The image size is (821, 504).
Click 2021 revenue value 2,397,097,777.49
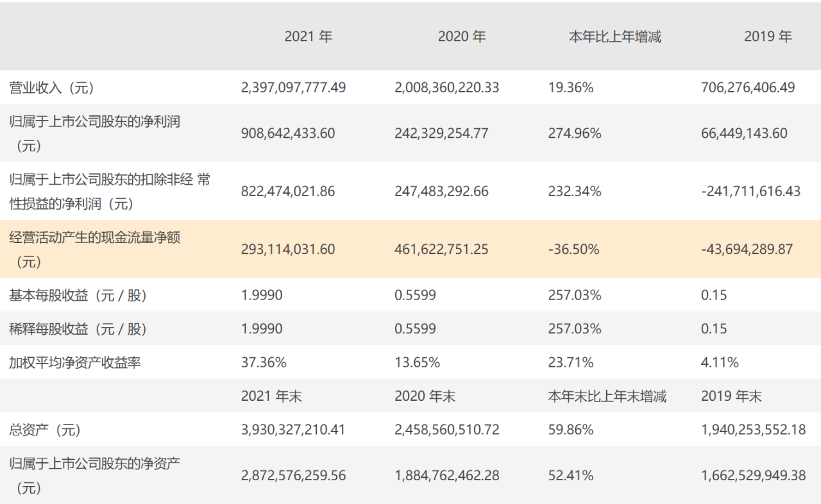293,87
